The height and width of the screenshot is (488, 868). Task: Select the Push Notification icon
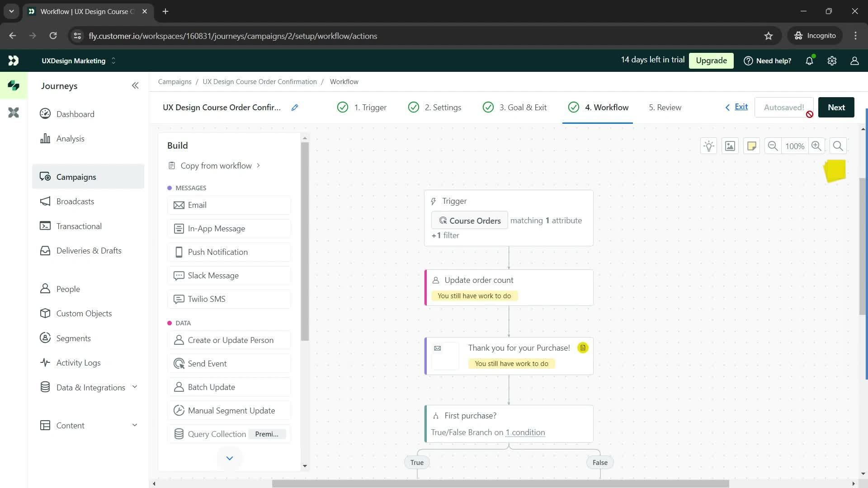[179, 252]
